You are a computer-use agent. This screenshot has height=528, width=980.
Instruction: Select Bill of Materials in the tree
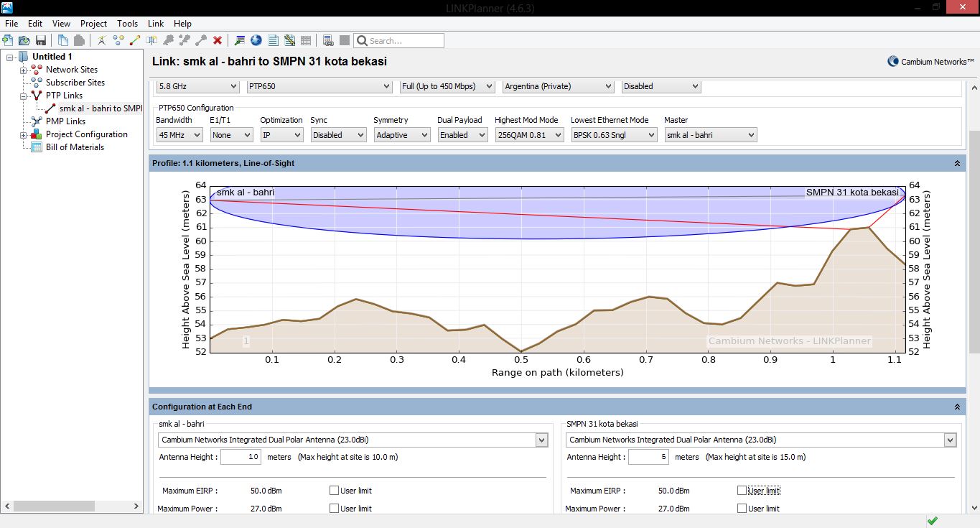75,147
